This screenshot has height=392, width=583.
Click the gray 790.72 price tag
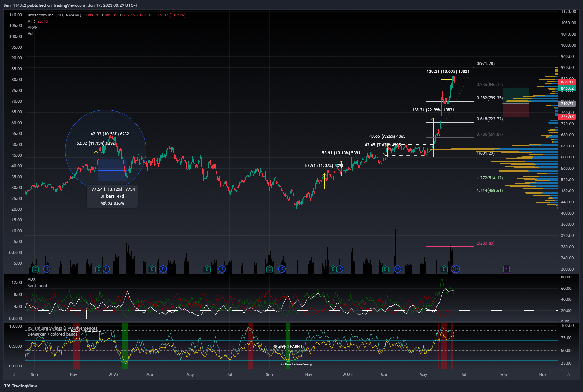[567, 104]
